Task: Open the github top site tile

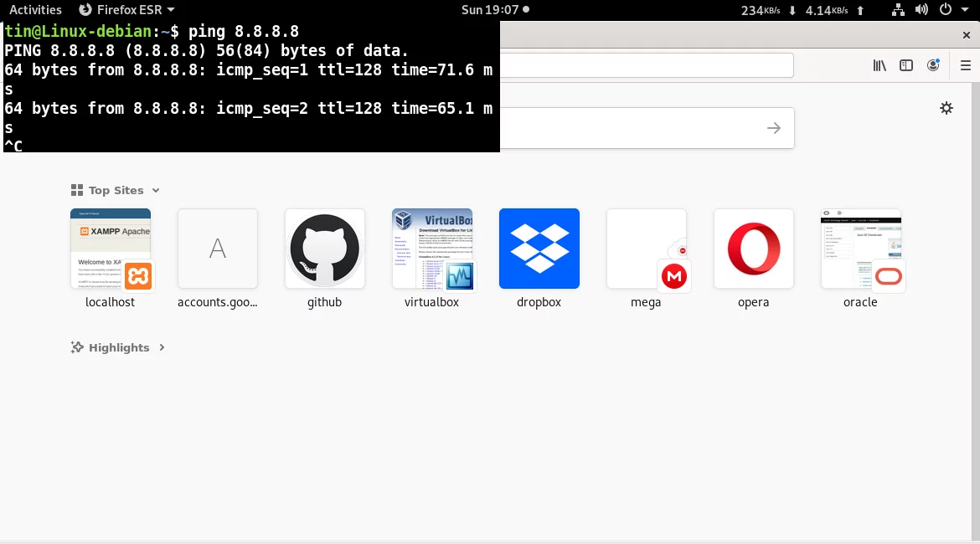Action: [x=325, y=249]
